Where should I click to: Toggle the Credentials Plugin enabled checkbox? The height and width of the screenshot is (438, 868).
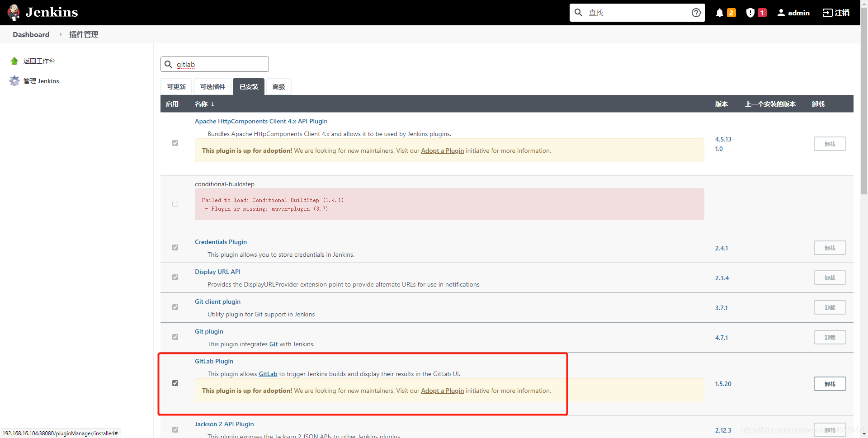175,248
